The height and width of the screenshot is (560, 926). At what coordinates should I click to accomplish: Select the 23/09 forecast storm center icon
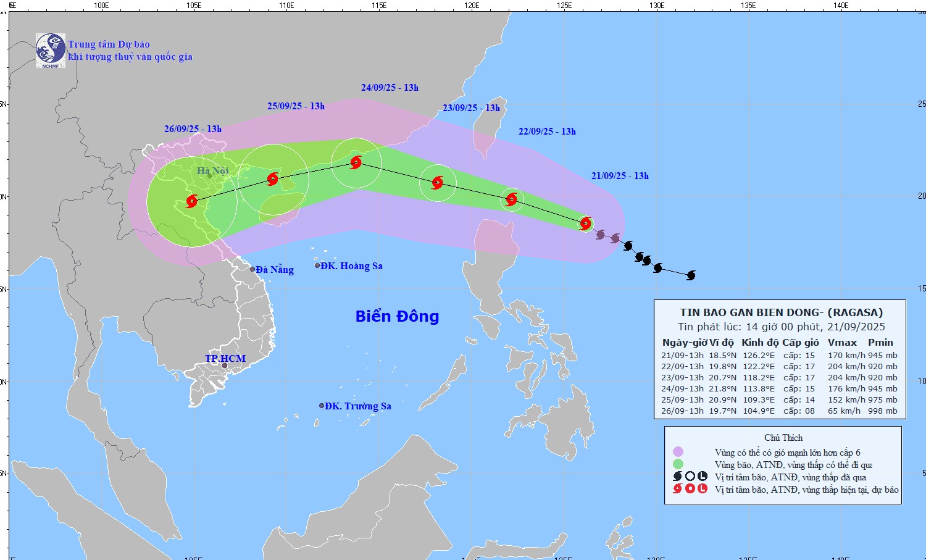pos(438,182)
